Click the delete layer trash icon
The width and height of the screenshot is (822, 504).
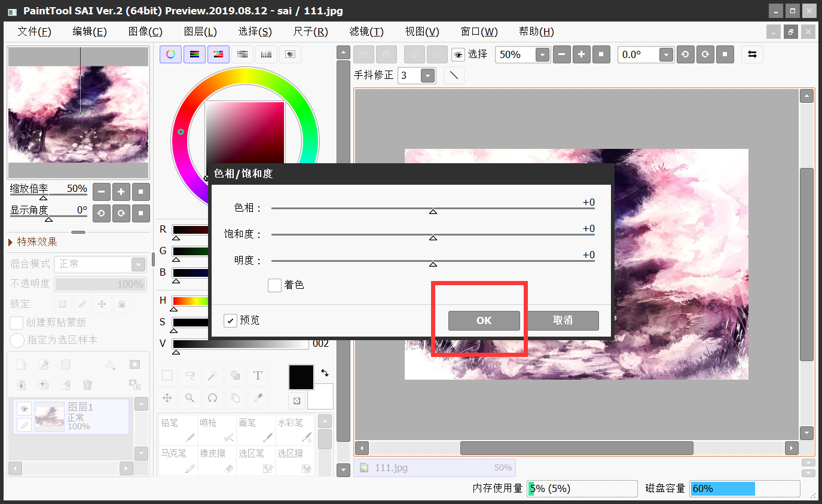coord(87,384)
